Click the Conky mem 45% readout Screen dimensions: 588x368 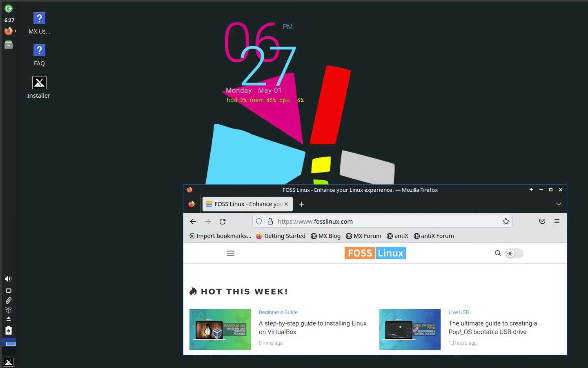pos(263,100)
